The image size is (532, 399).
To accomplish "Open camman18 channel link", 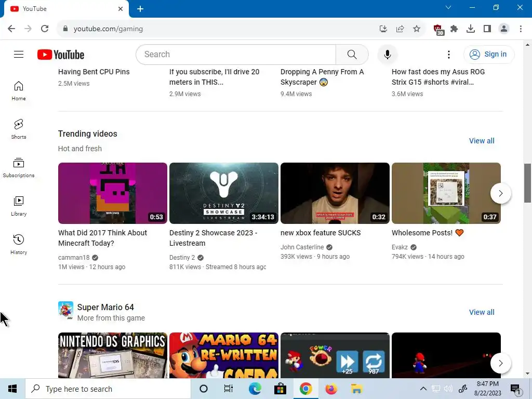I will pyautogui.click(x=74, y=258).
